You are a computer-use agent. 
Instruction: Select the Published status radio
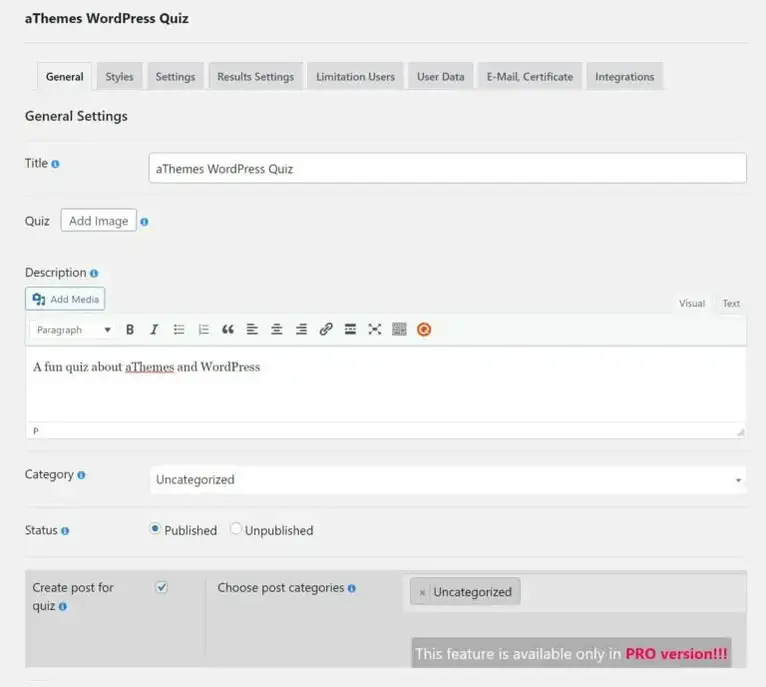pyautogui.click(x=155, y=529)
